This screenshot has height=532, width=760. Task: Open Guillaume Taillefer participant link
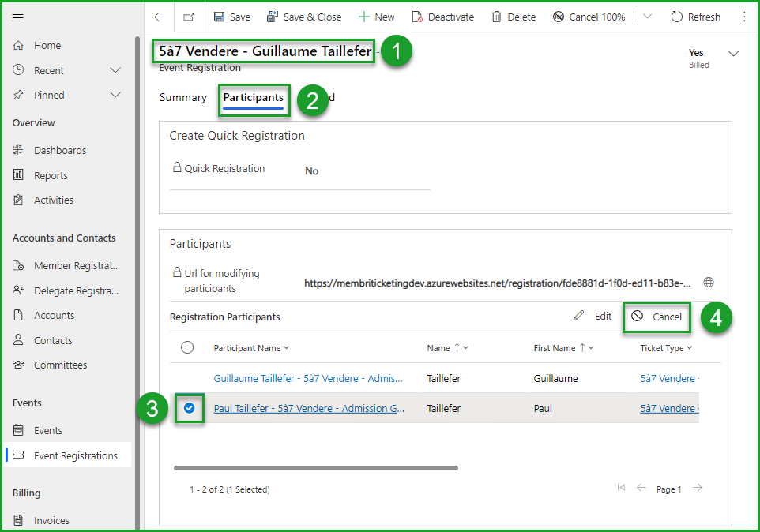point(308,378)
